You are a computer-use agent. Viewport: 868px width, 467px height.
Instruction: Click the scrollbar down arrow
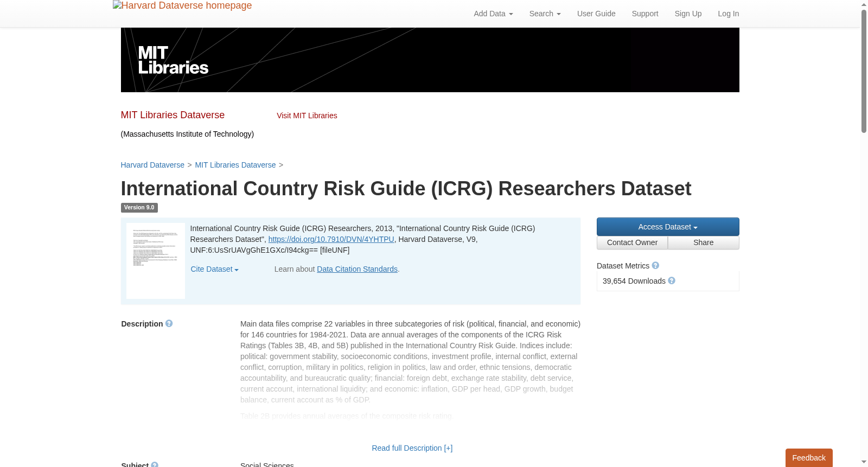click(864, 463)
